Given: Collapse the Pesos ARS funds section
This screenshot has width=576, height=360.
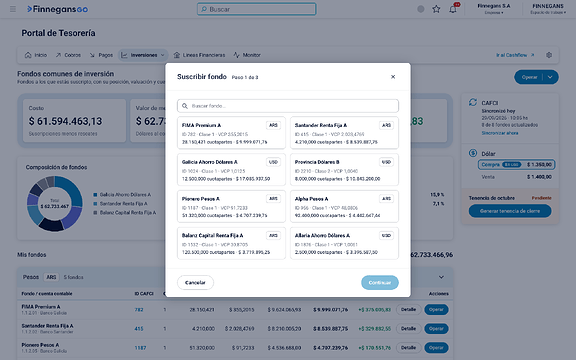Looking at the screenshot, I should [x=441, y=277].
